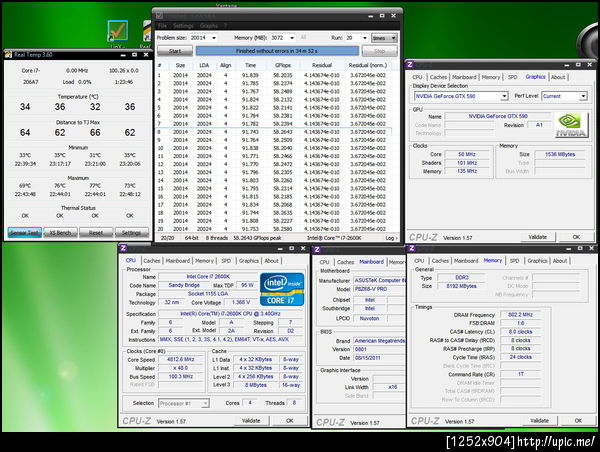Click the Intel Core i7 logo badge
Screen dimensions: 600x452
tap(282, 289)
